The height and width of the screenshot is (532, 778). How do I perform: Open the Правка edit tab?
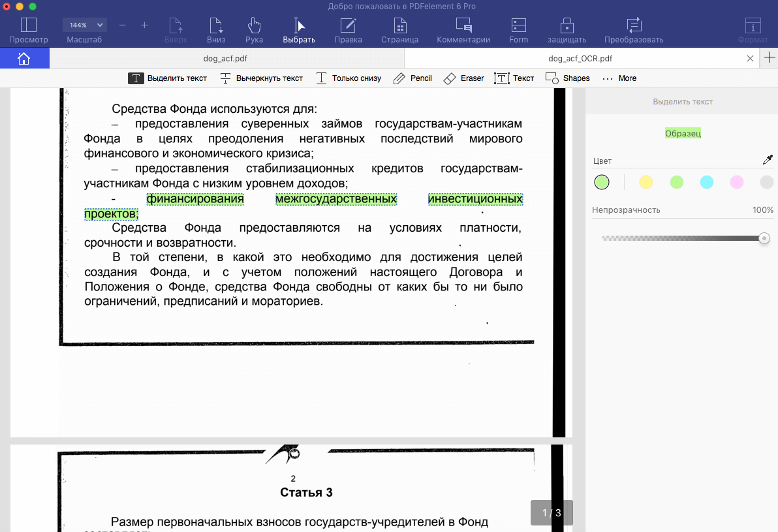click(348, 30)
